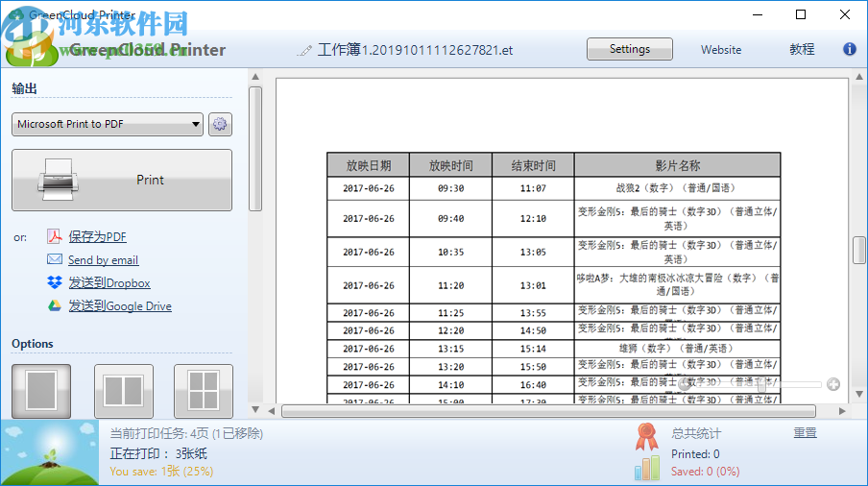Click the left panel scroll down arrow
Image resolution: width=868 pixels, height=486 pixels.
point(255,409)
